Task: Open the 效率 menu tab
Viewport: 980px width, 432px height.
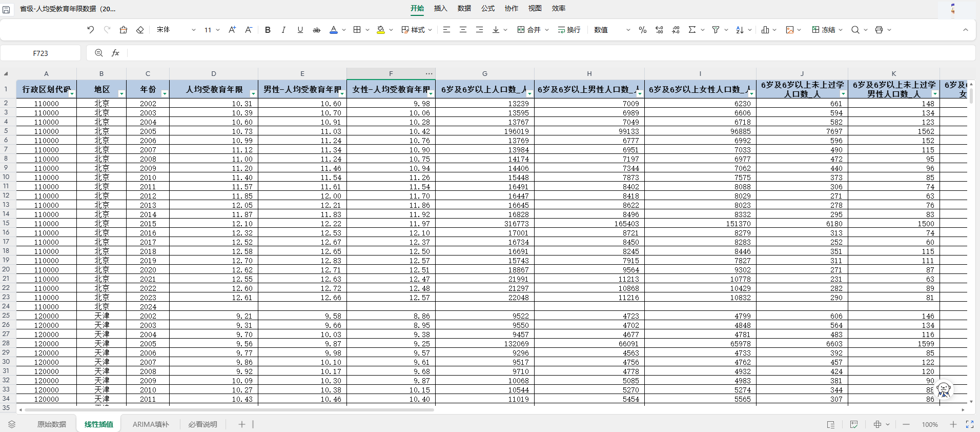Action: point(559,8)
